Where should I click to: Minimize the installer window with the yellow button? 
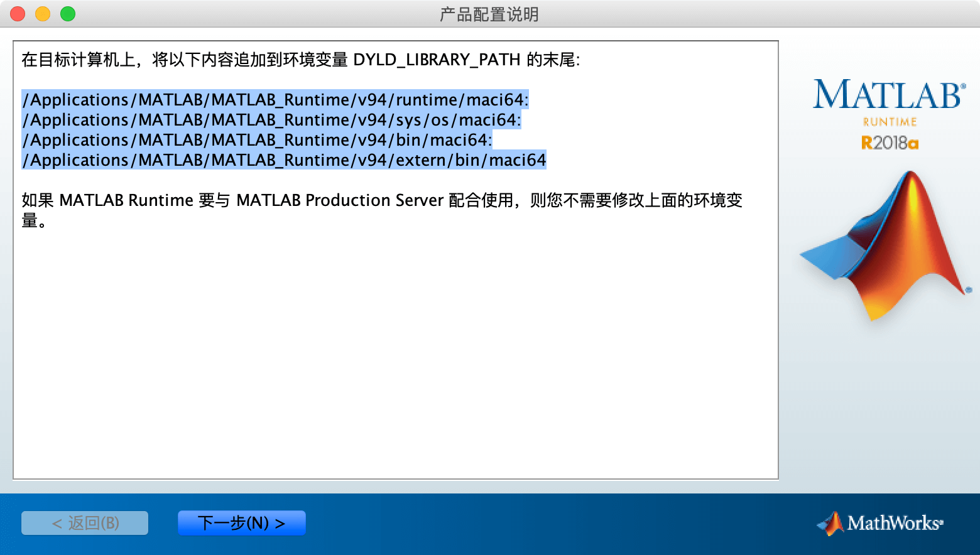point(43,14)
